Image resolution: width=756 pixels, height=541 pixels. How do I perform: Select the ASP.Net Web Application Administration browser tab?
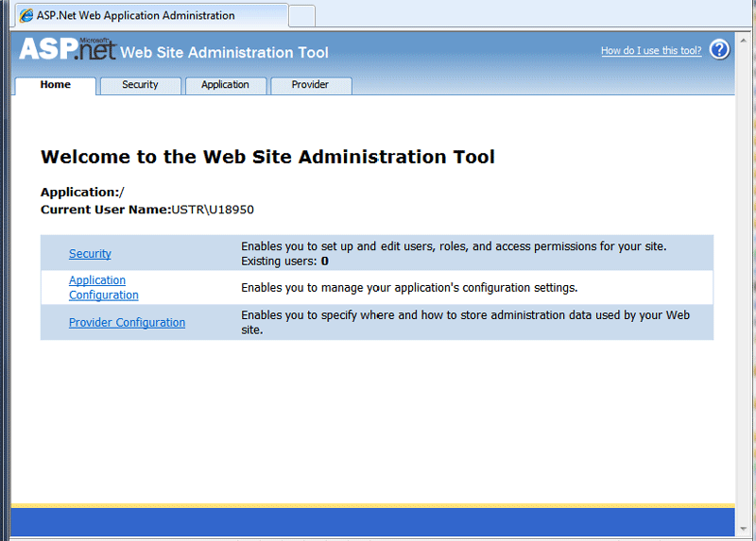151,15
